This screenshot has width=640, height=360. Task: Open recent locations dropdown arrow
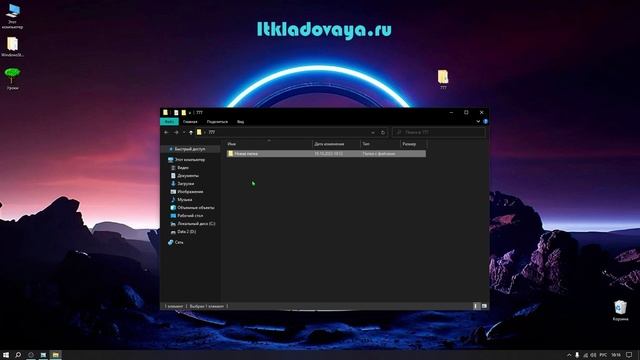[x=184, y=132]
